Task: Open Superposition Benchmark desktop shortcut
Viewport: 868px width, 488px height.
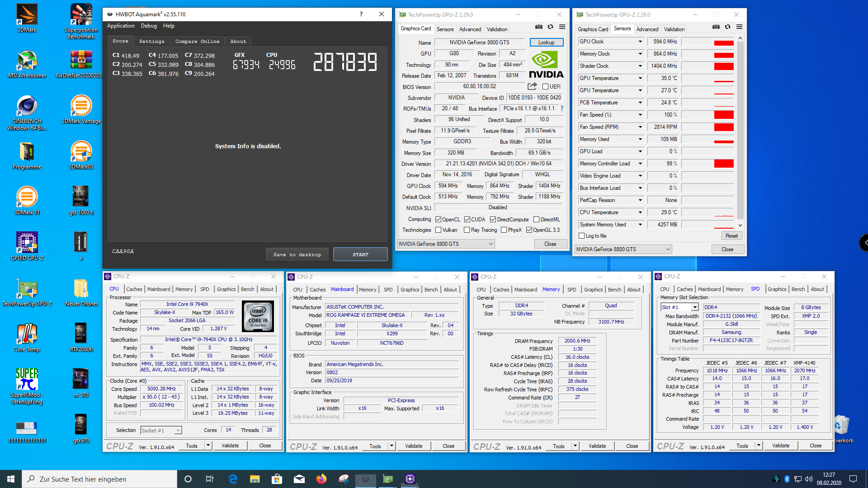Action: click(81, 21)
